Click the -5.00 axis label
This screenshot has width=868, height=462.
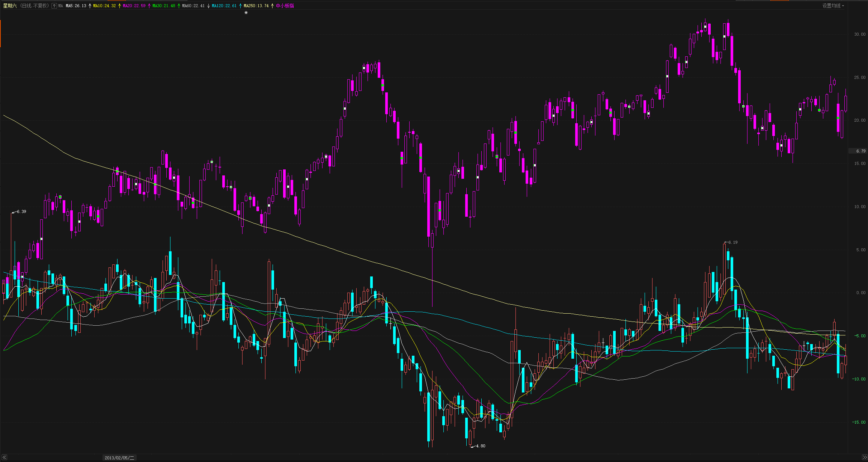859,336
